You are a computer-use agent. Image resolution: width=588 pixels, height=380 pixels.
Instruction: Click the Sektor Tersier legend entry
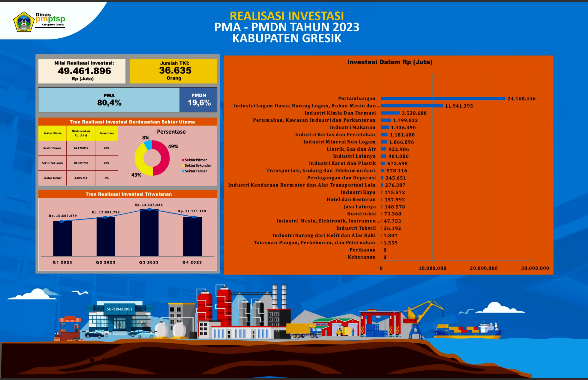(196, 171)
